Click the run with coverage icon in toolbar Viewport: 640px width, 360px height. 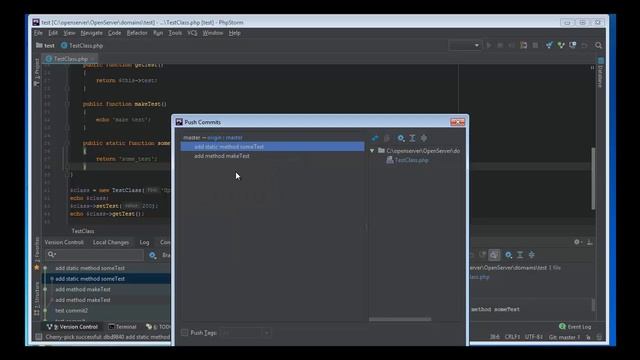[511, 45]
